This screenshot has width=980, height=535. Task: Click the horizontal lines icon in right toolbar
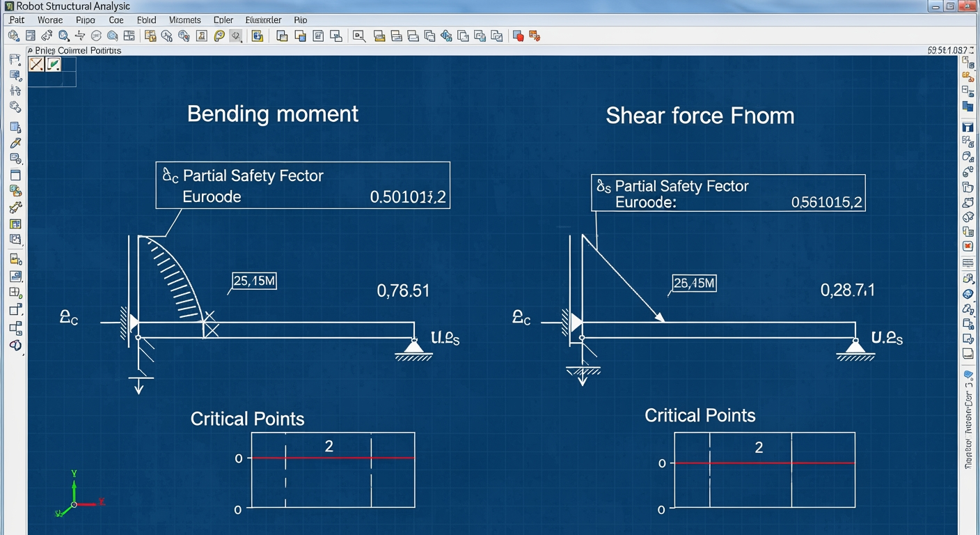[x=967, y=263]
